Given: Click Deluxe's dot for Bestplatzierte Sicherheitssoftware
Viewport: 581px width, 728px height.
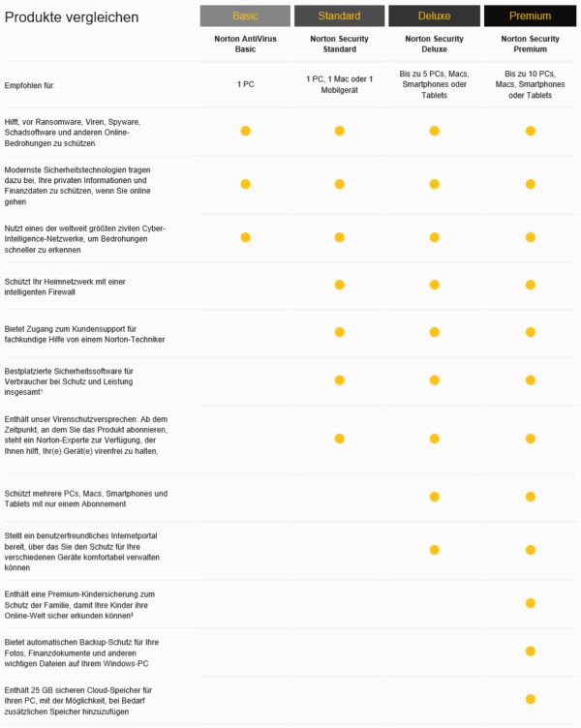Looking at the screenshot, I should point(433,380).
